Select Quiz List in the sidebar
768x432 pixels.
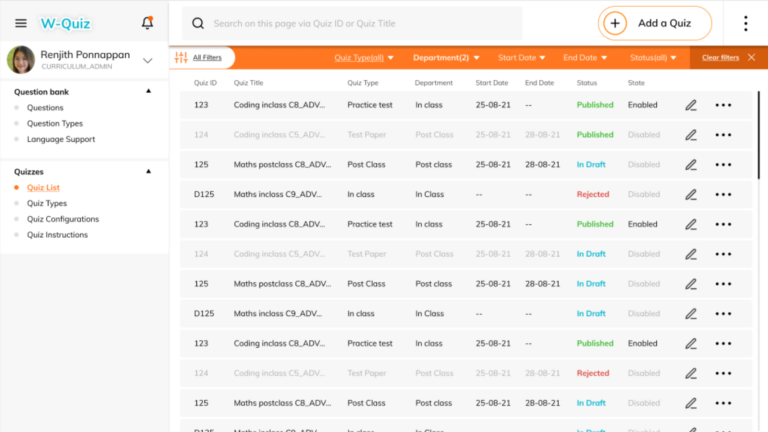(43, 188)
